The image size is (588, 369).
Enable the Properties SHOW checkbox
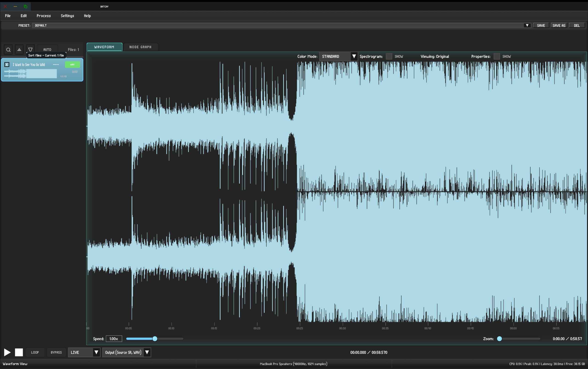point(496,56)
